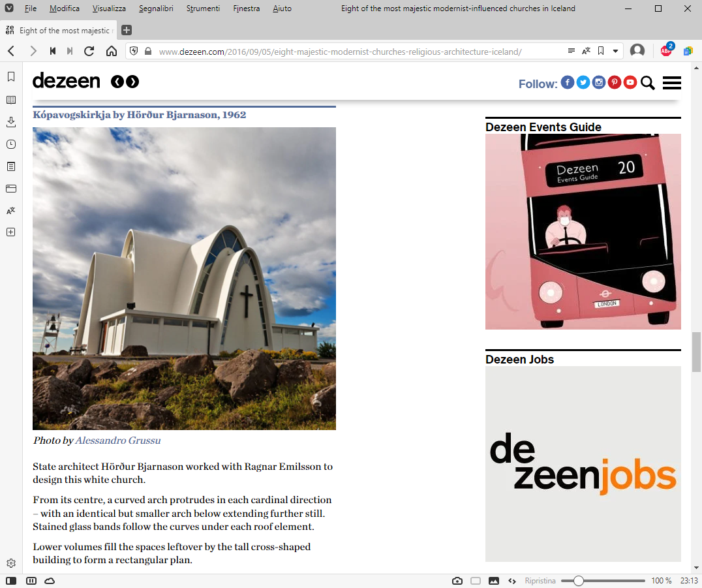702x588 pixels.
Task: Expand the address bar history dropdown
Action: pyautogui.click(x=616, y=51)
